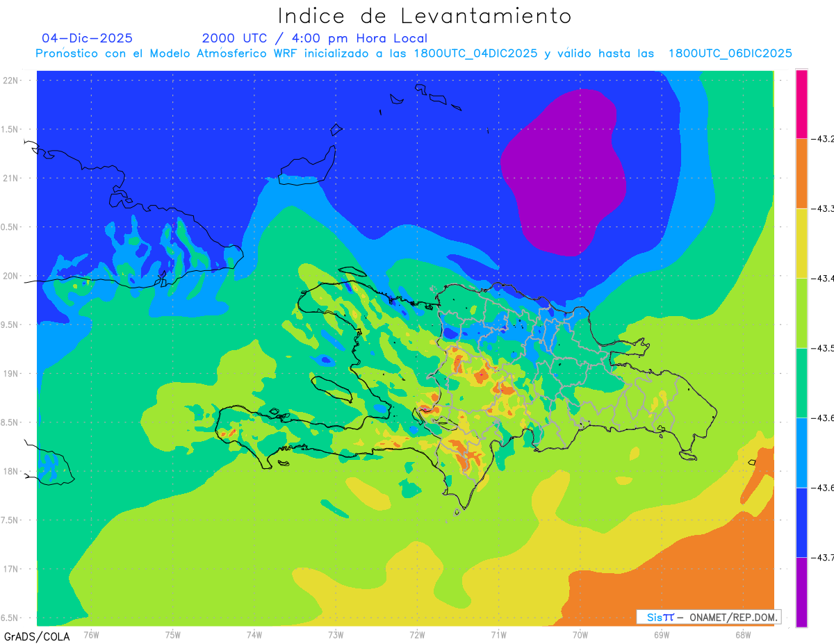
Task: Pick the dark blue legend segment
Action: tap(801, 522)
